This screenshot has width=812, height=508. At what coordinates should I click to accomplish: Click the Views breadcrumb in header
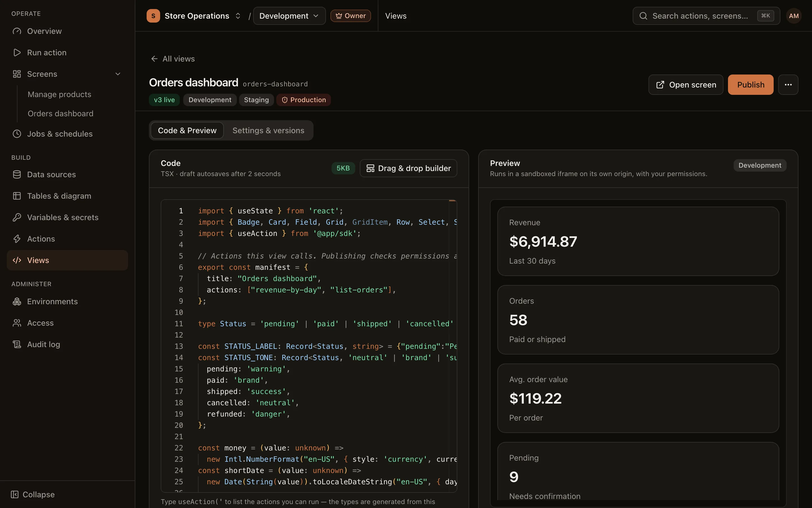click(396, 16)
